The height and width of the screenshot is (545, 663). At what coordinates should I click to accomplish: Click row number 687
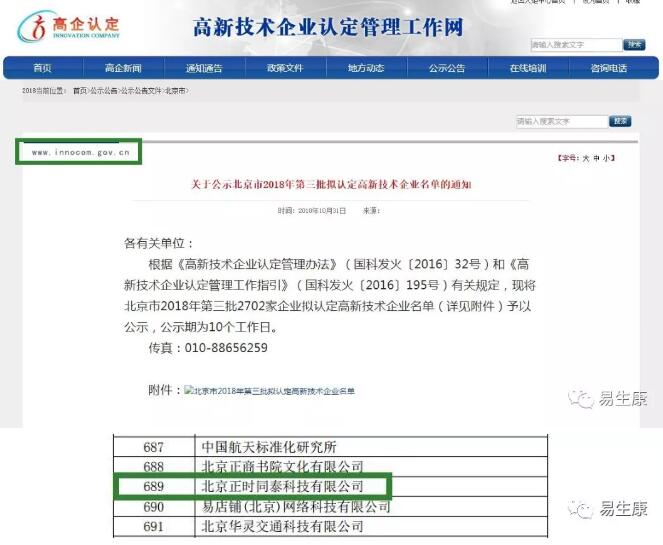click(x=153, y=447)
